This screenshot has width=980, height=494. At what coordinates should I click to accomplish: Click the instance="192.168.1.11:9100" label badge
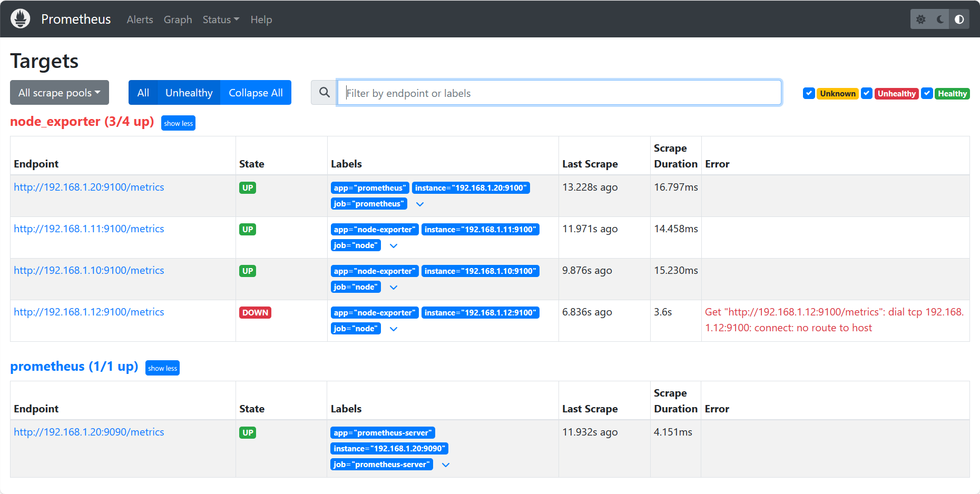coord(481,230)
